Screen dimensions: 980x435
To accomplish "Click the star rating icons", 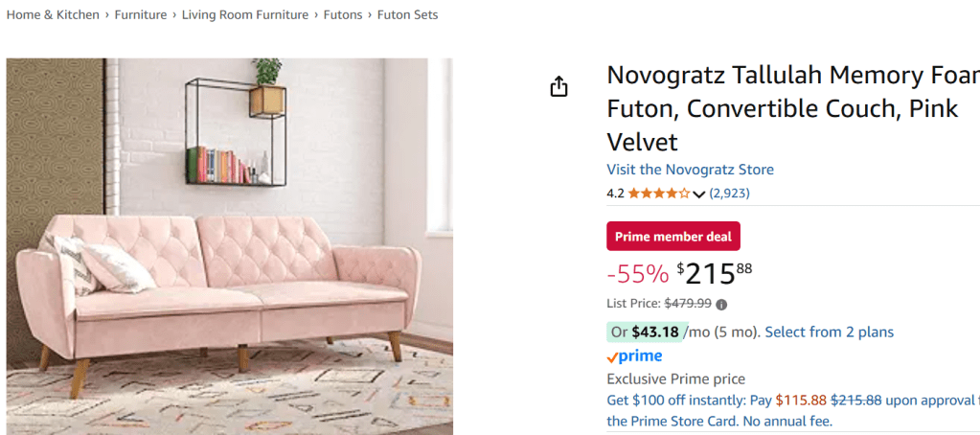I will coord(658,194).
